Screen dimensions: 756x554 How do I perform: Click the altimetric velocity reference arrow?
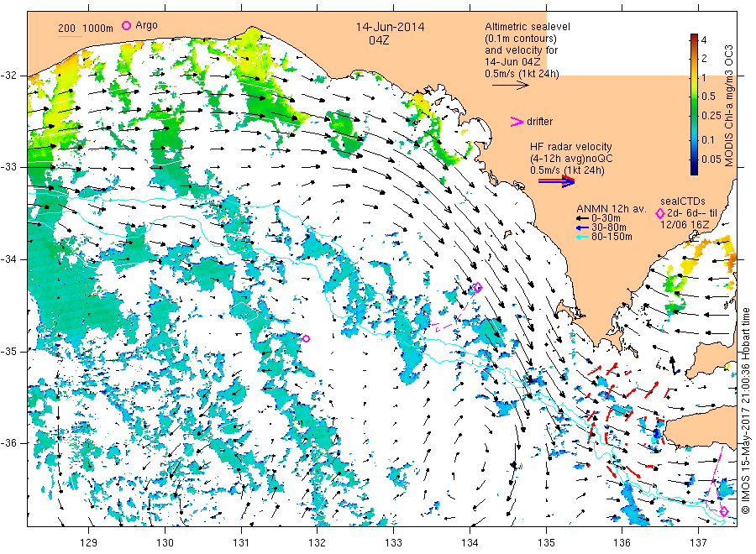[510, 86]
